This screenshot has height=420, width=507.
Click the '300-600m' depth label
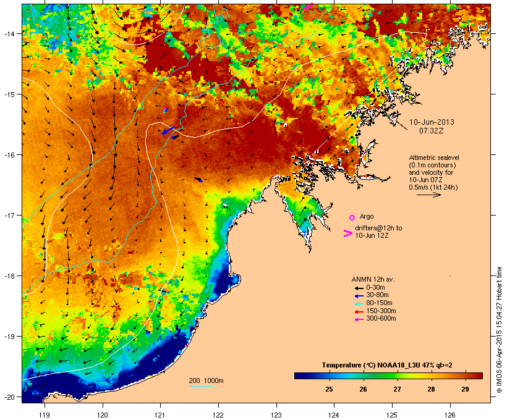point(381,319)
